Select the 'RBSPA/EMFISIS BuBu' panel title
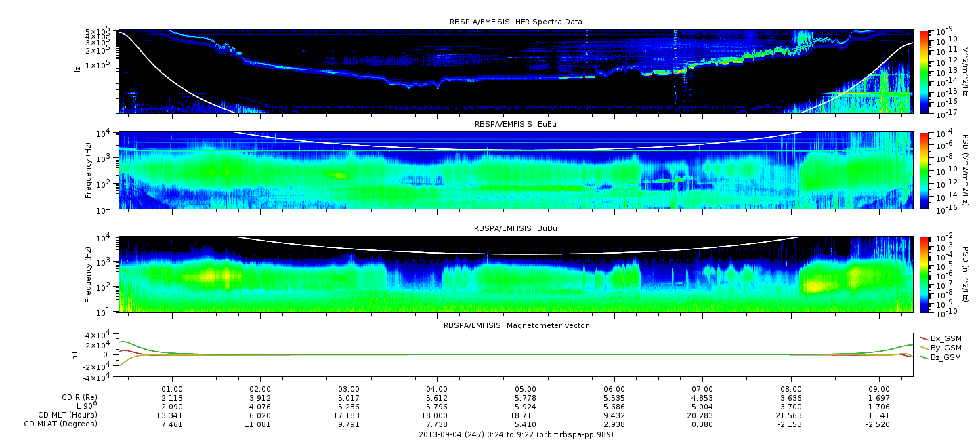980x446 pixels. tap(515, 229)
